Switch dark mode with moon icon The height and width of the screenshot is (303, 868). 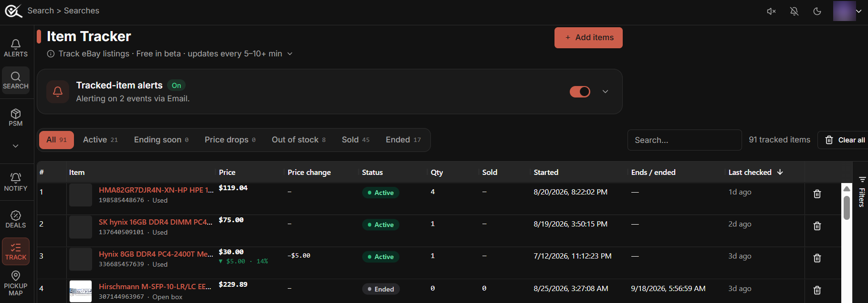point(817,11)
